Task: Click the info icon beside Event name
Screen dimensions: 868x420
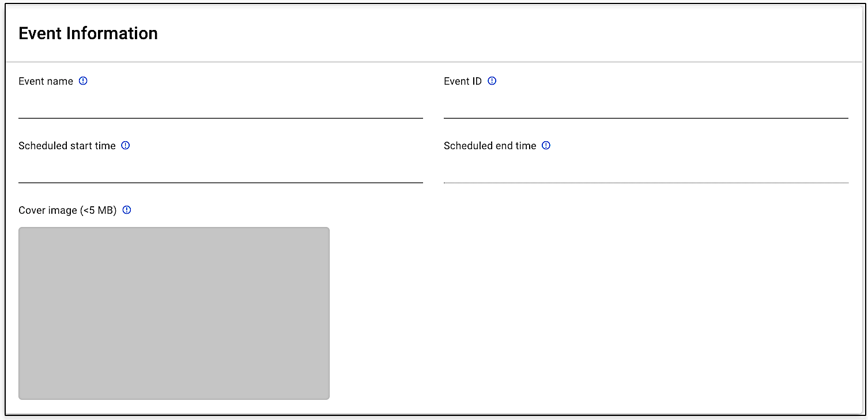Action: click(x=83, y=81)
